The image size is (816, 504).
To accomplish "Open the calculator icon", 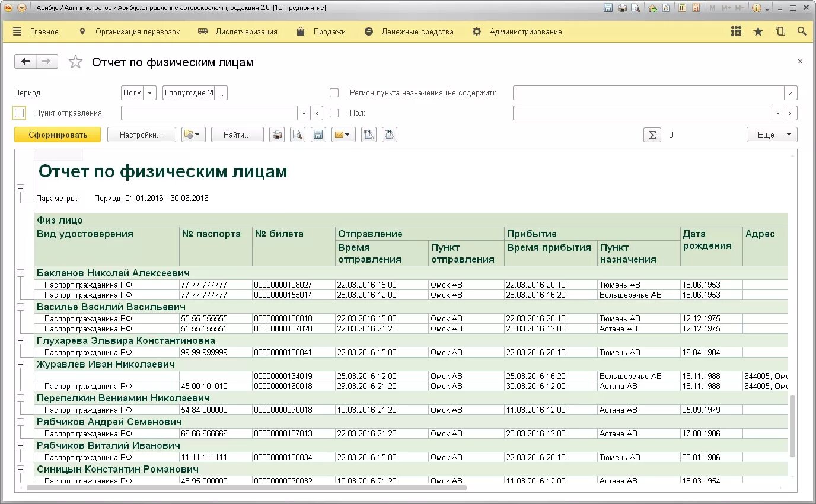I will click(682, 8).
